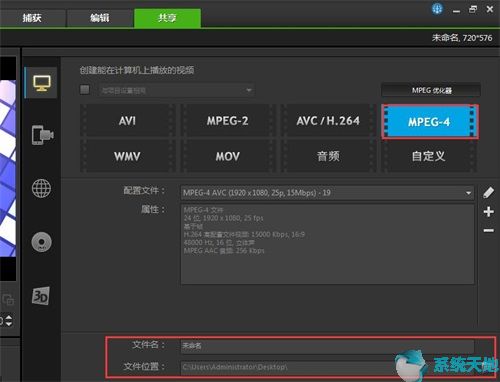The image size is (500, 382).
Task: Select the Web upload globe icon
Action: click(42, 188)
